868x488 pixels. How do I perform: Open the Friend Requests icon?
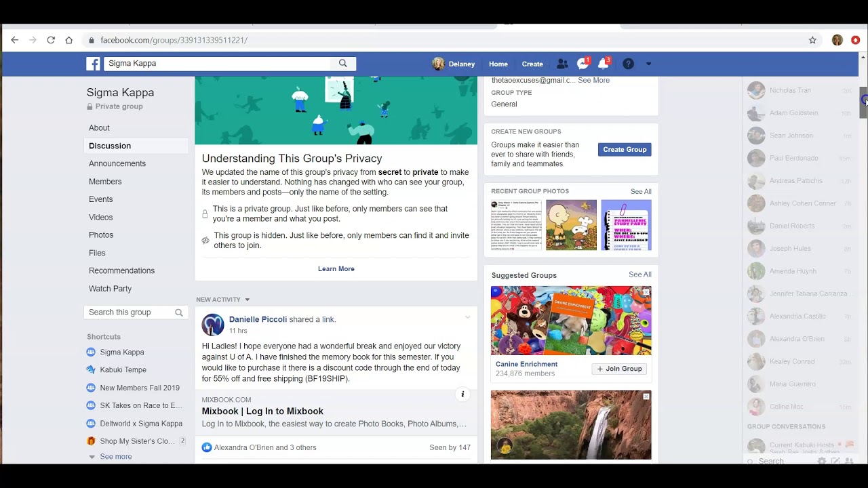click(x=562, y=64)
